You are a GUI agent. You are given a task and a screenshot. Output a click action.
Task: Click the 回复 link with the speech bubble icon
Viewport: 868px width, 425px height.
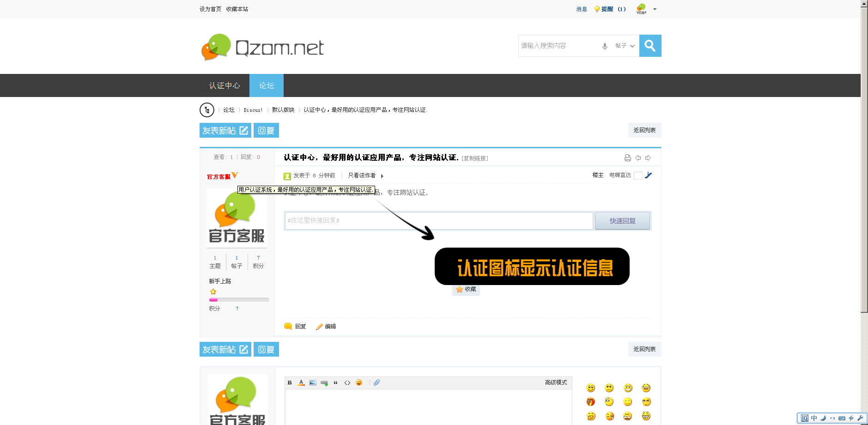(295, 326)
